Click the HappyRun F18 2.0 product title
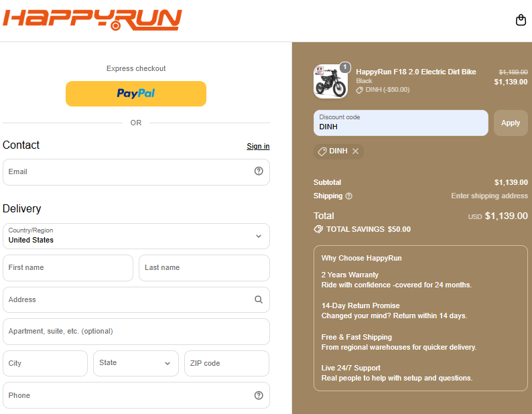The image size is (532, 414). [415, 72]
